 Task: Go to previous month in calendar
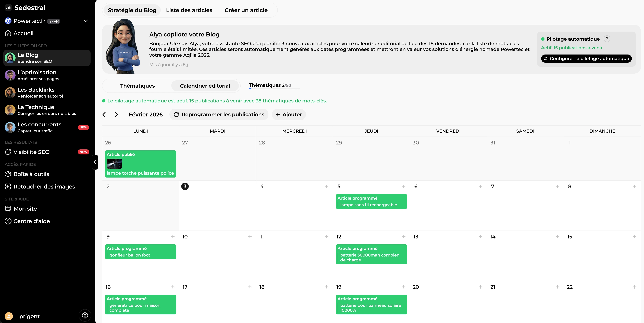pos(104,114)
